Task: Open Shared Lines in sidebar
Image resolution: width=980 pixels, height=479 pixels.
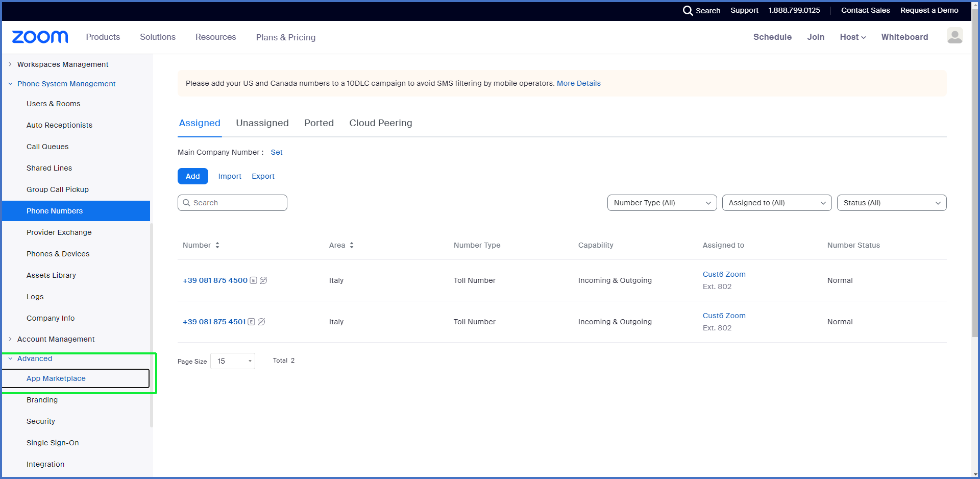Action: click(x=50, y=168)
